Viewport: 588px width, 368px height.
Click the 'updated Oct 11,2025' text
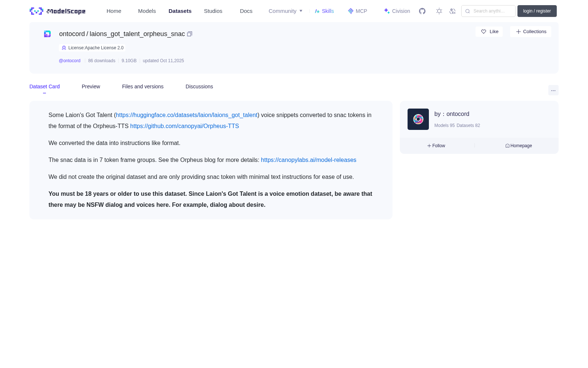pyautogui.click(x=164, y=61)
